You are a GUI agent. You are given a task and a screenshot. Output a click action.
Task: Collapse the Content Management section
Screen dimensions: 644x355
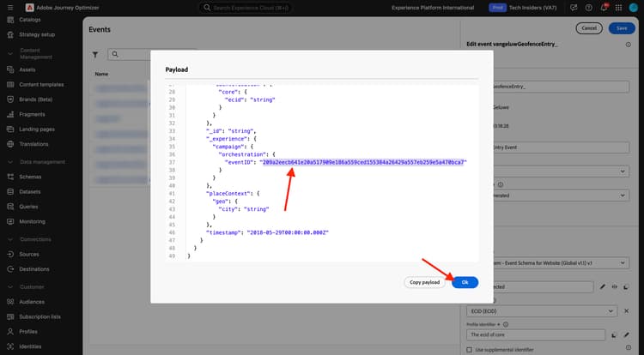10,54
